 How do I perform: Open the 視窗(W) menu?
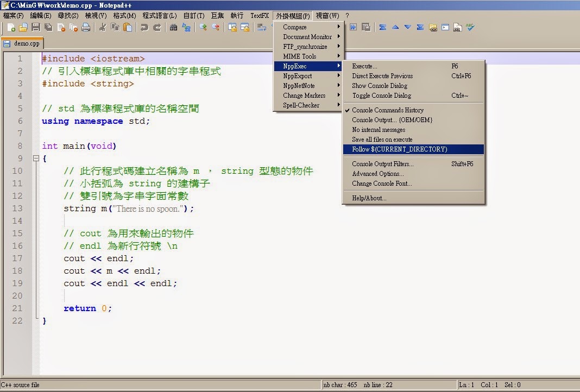click(327, 16)
